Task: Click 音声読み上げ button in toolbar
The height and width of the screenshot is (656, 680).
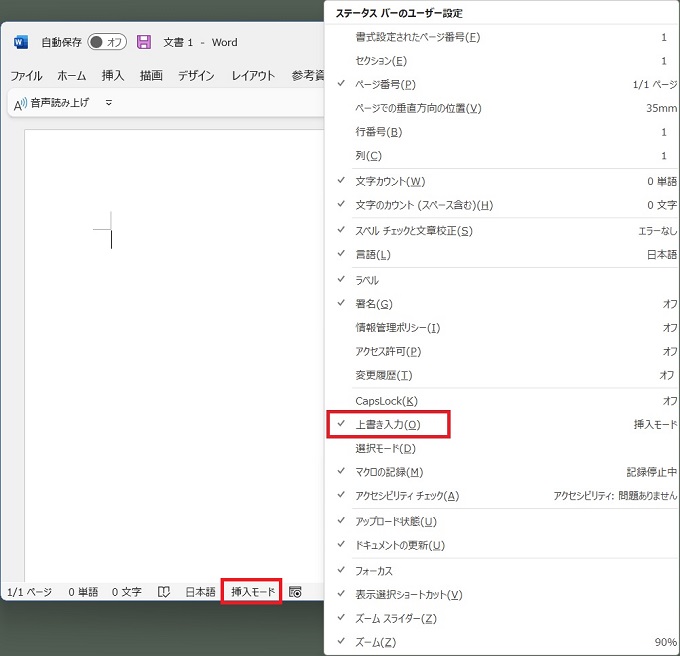Action: [51, 103]
